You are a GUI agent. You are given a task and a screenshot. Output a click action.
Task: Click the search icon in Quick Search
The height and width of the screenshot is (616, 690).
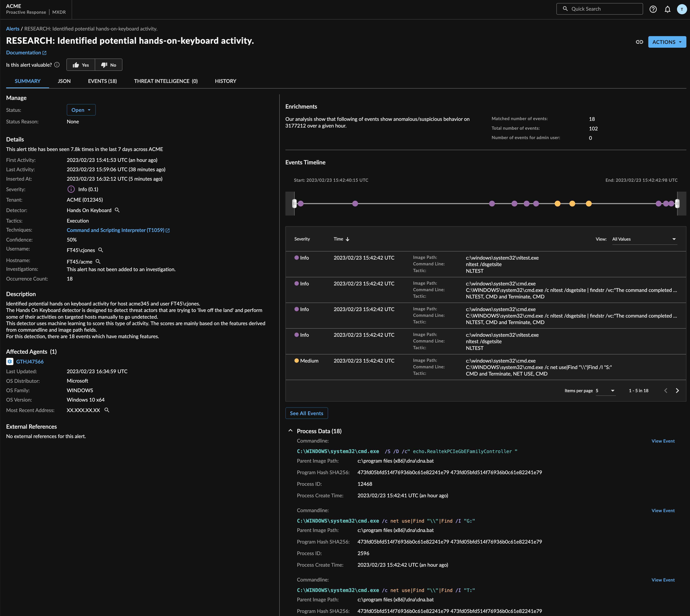point(565,9)
